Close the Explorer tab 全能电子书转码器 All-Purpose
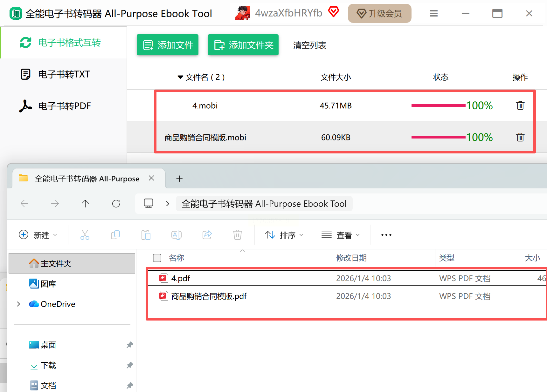 coord(152,178)
